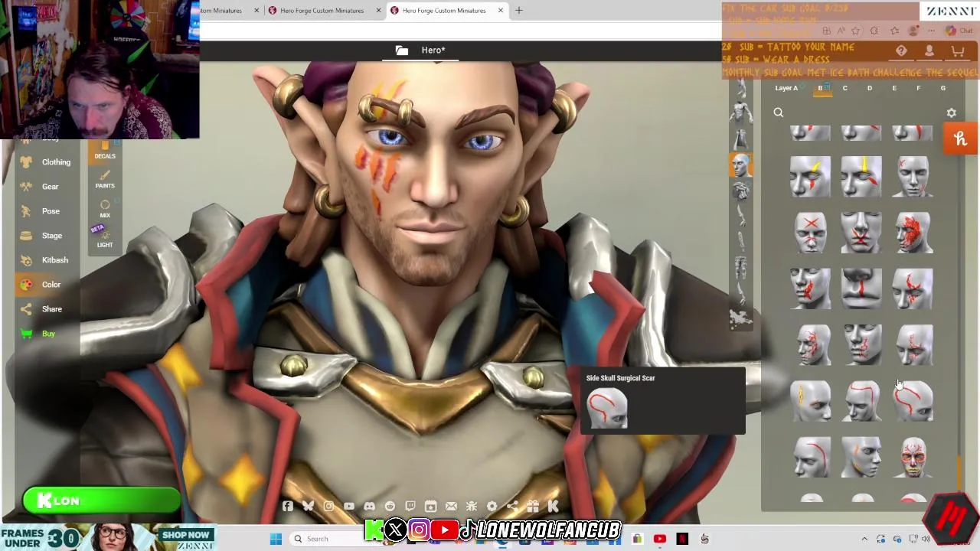
Task: Open the Hero folder icon
Action: (401, 50)
